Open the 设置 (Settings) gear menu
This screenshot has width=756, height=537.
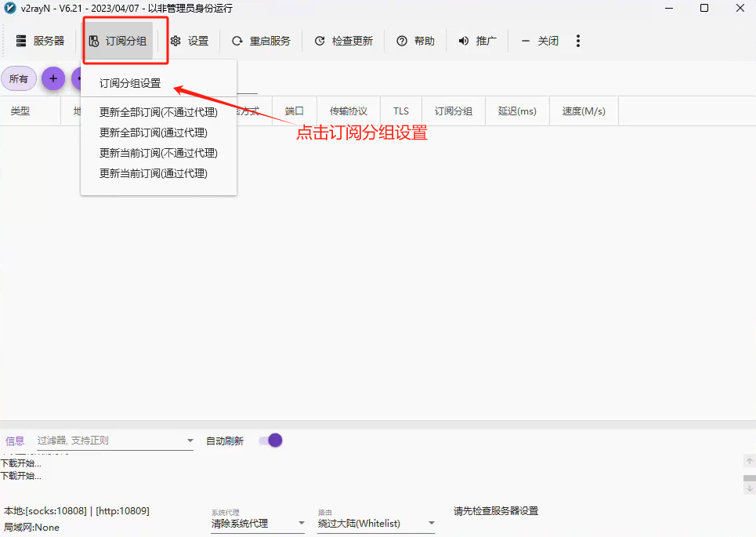click(x=175, y=41)
